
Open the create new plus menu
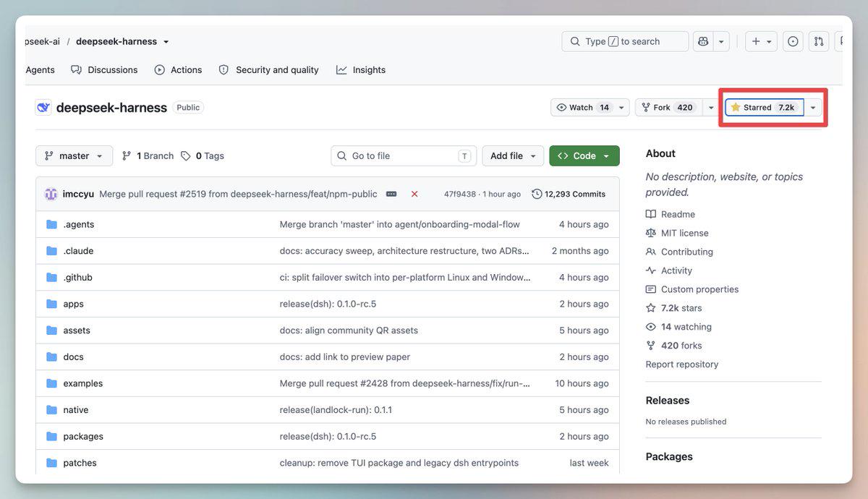pos(761,41)
